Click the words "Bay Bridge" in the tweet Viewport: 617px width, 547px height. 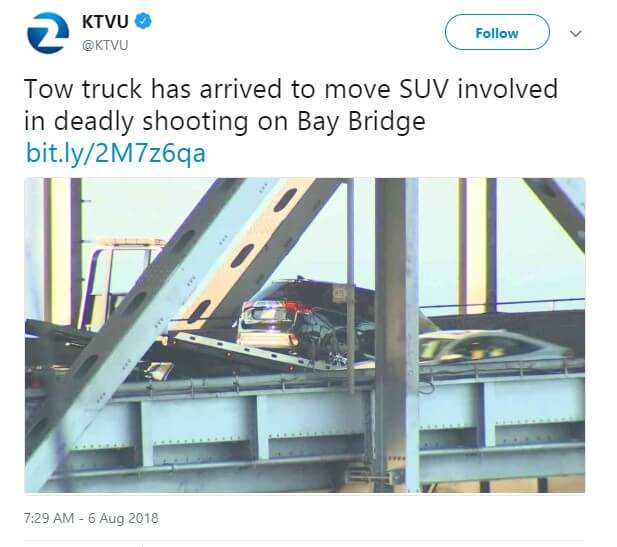[x=361, y=121]
